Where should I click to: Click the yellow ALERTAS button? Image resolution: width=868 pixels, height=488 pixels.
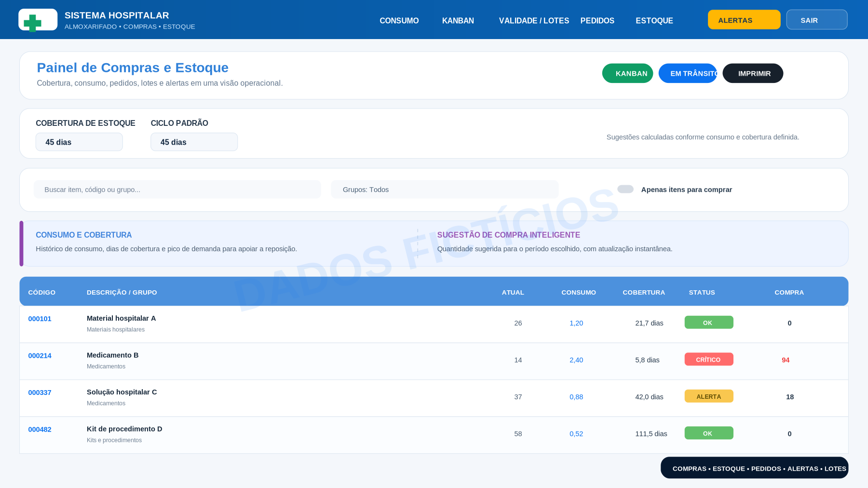(744, 20)
